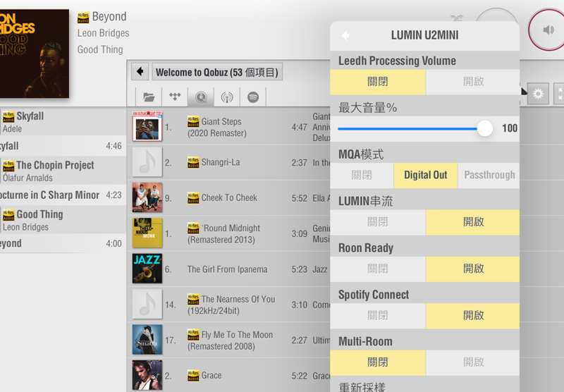Go back from LUMIN U2MINI panel
This screenshot has height=392, width=564.
pyautogui.click(x=345, y=35)
